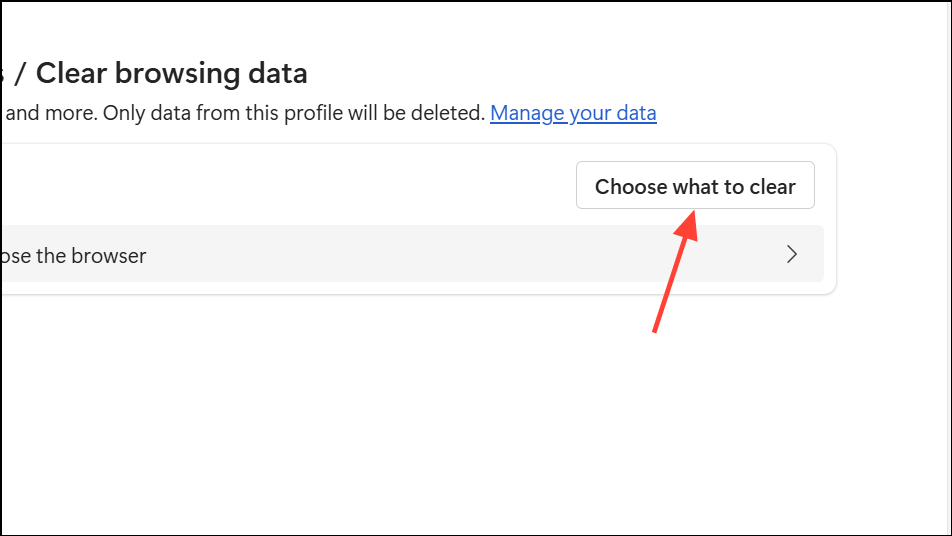The height and width of the screenshot is (536, 952).
Task: Click the word 'Manage' in the blue link
Action: tap(526, 113)
